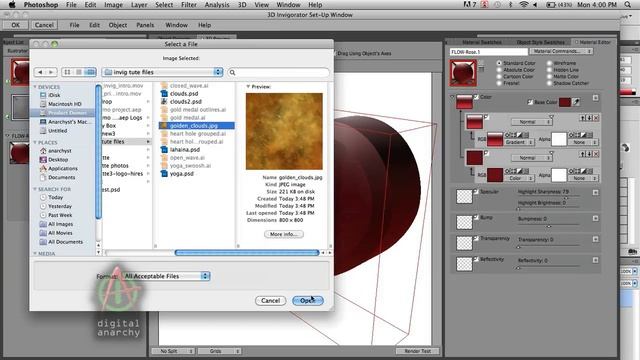Delete the second color layer
The image size is (640, 360).
(596, 154)
